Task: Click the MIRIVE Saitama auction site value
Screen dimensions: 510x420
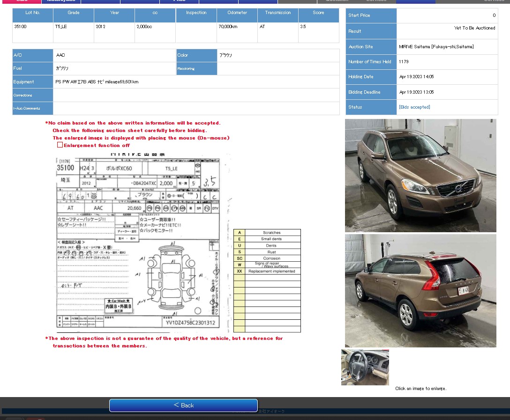Action: click(436, 47)
